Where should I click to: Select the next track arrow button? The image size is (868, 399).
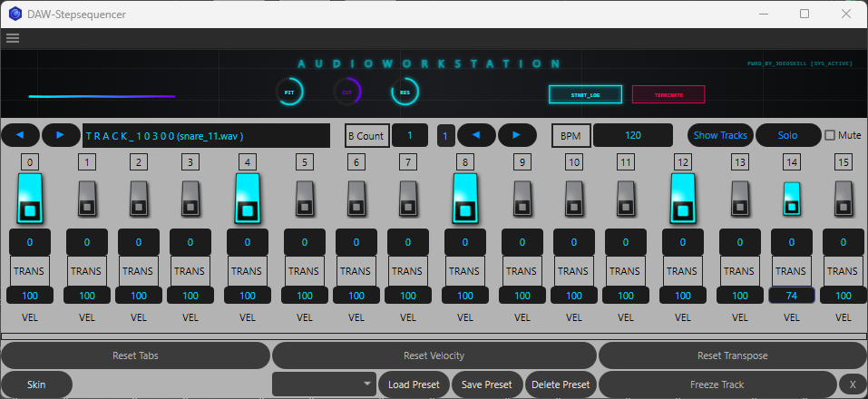tap(61, 135)
